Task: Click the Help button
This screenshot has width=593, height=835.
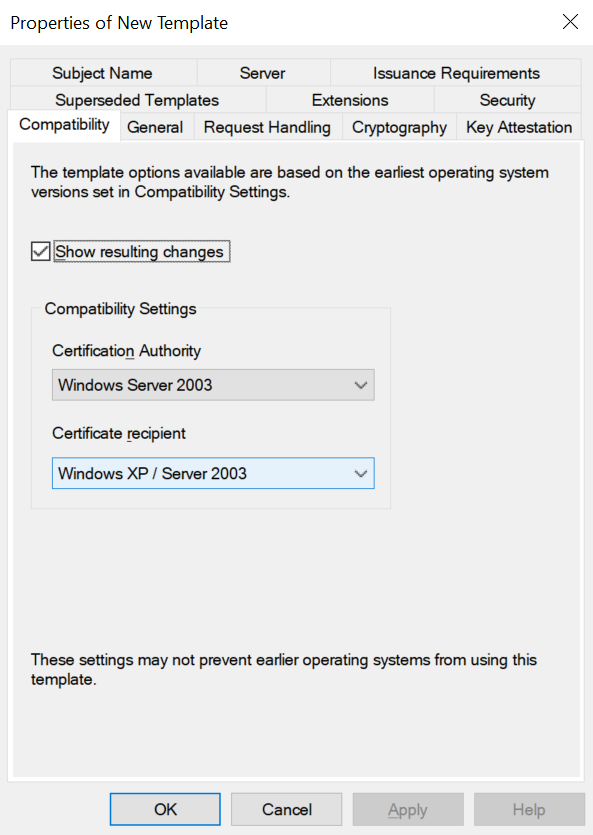Action: tap(529, 809)
